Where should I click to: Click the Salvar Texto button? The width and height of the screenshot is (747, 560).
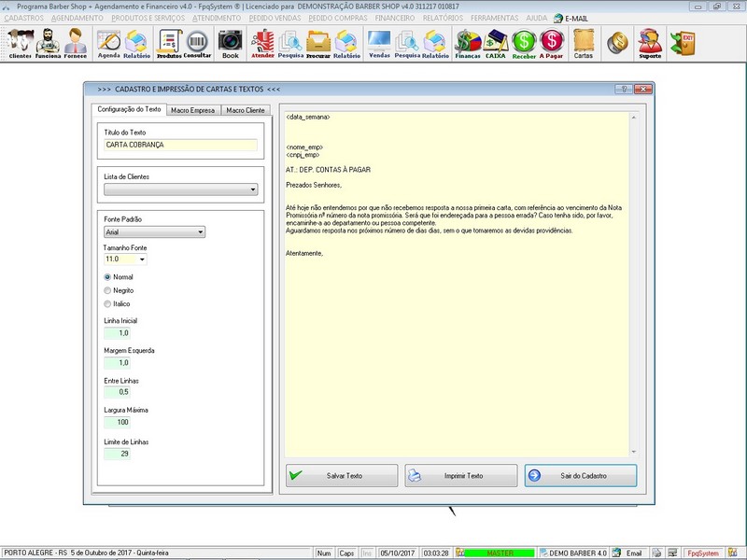pyautogui.click(x=342, y=476)
